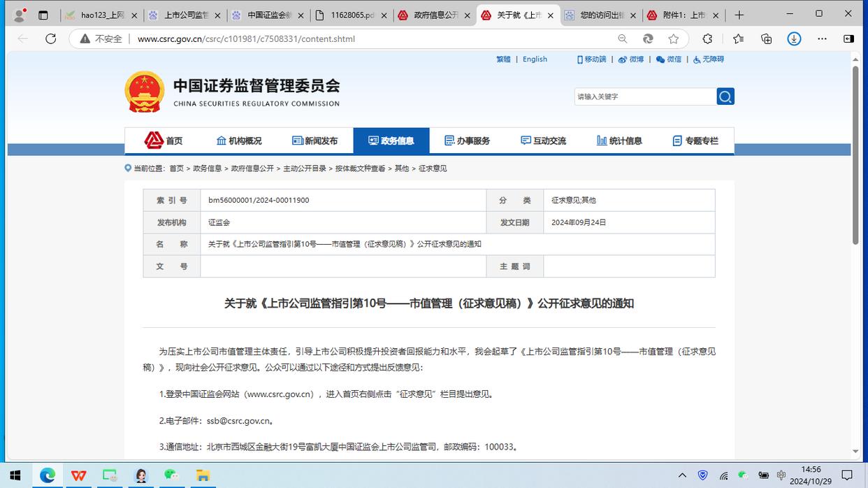Close the hao123 tab

pyautogui.click(x=134, y=15)
